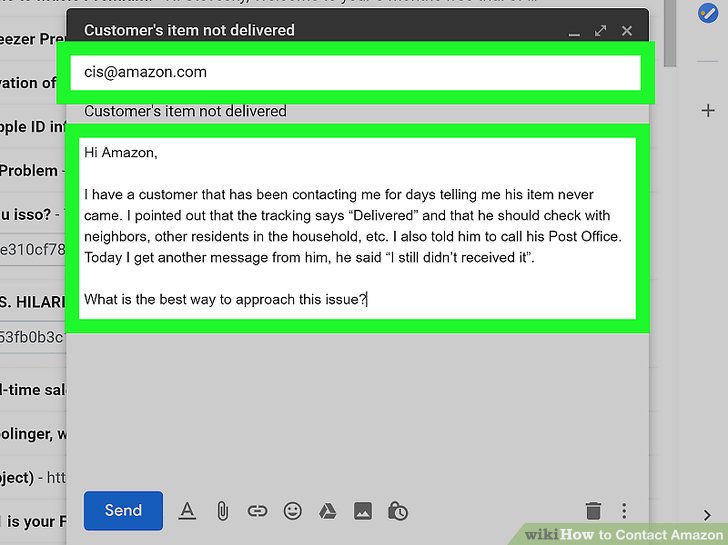Click into the email body text
Image resolution: width=728 pixels, height=545 pixels.
pyautogui.click(x=357, y=228)
